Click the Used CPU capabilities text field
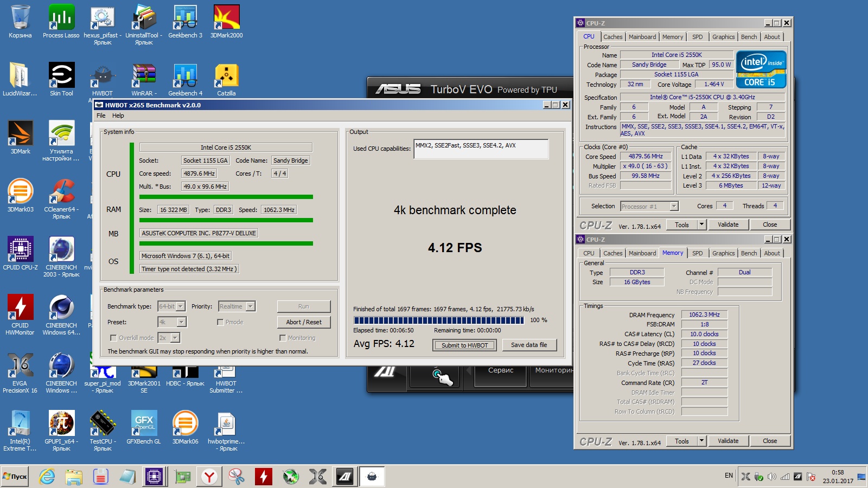Screen dimensions: 868x488 click(x=481, y=149)
